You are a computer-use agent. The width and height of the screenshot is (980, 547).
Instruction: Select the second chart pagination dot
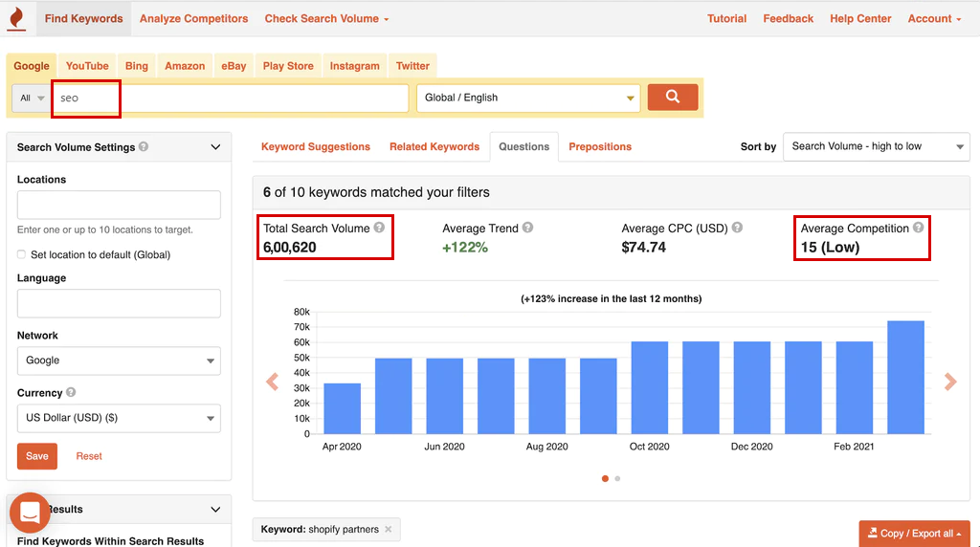coord(617,478)
